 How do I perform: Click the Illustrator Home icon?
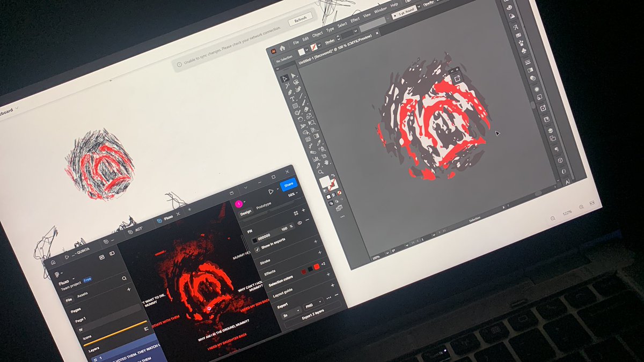pyautogui.click(x=282, y=48)
